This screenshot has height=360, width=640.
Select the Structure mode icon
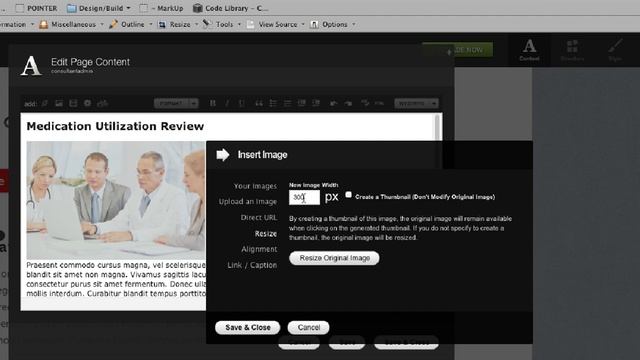[572, 50]
